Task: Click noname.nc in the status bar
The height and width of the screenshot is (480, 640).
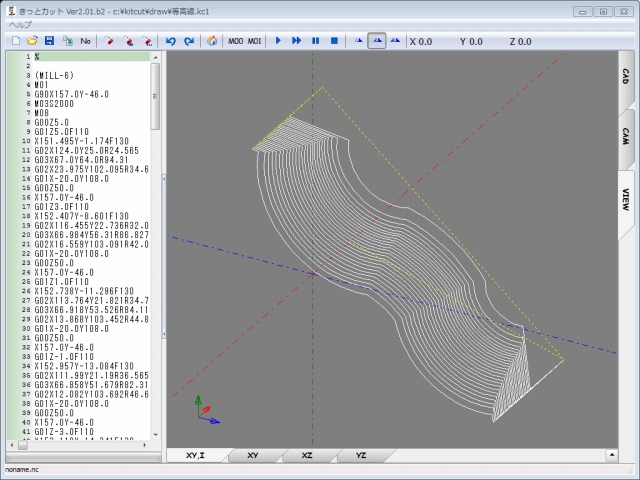Action: pos(22,470)
